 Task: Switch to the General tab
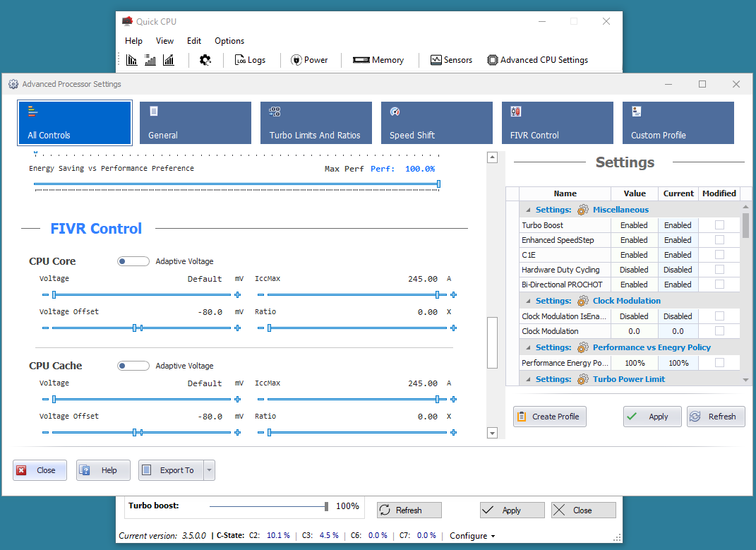click(196, 123)
